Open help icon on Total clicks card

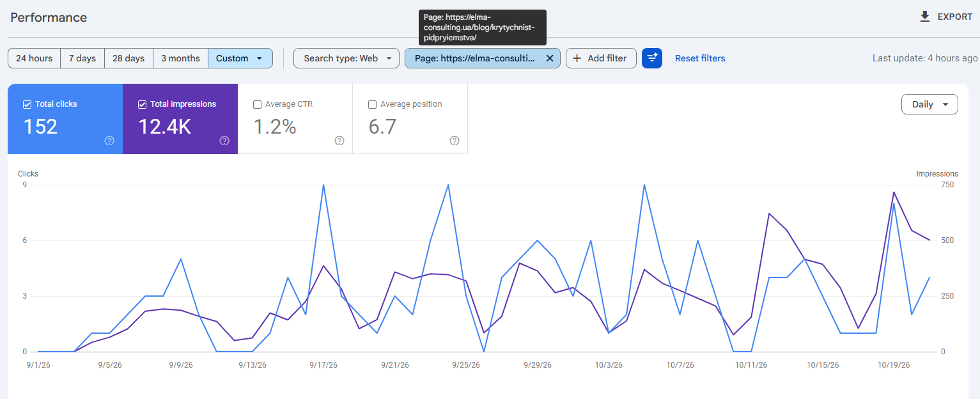click(109, 141)
